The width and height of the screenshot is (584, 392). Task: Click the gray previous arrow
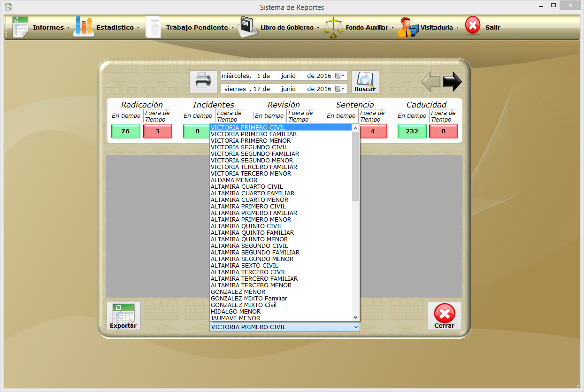tap(431, 82)
